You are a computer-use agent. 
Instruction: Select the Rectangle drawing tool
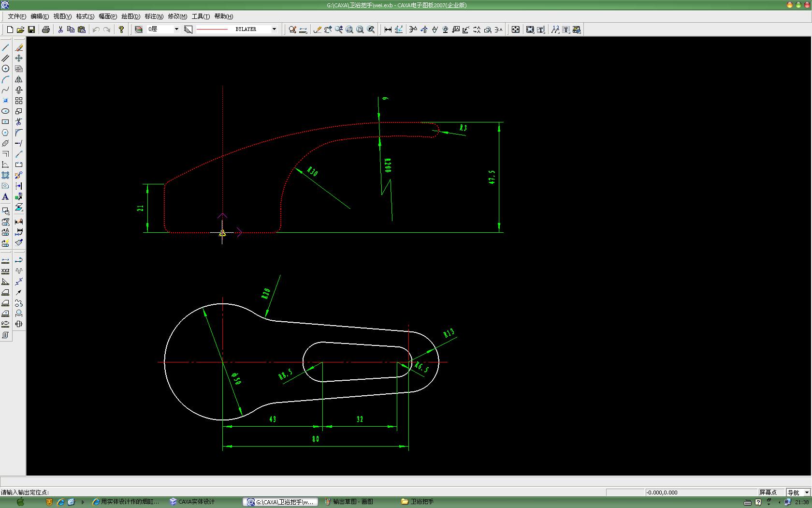click(5, 122)
